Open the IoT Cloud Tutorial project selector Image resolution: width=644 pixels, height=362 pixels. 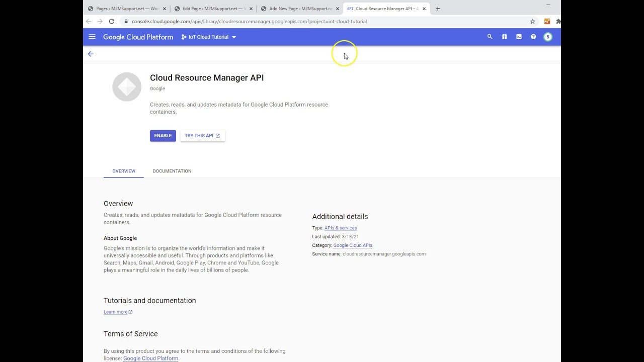[209, 37]
